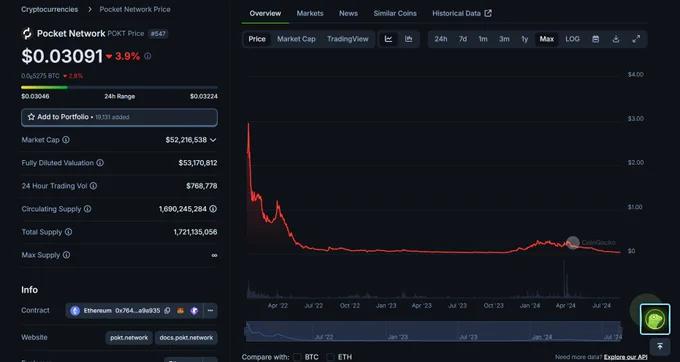Click the Ethereum 0x764...a9a935 contract address
Viewport: 680px width, 362px height.
122,310
